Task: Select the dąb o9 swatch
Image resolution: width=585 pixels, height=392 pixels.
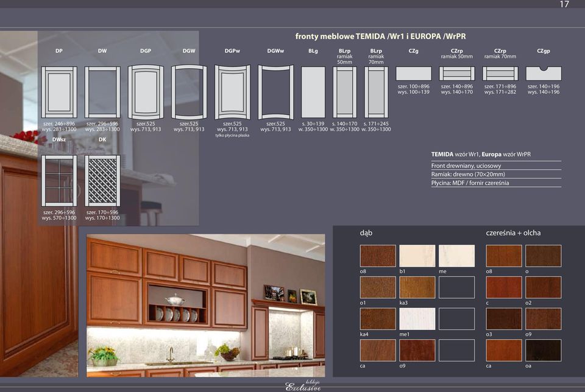Action: (x=417, y=350)
